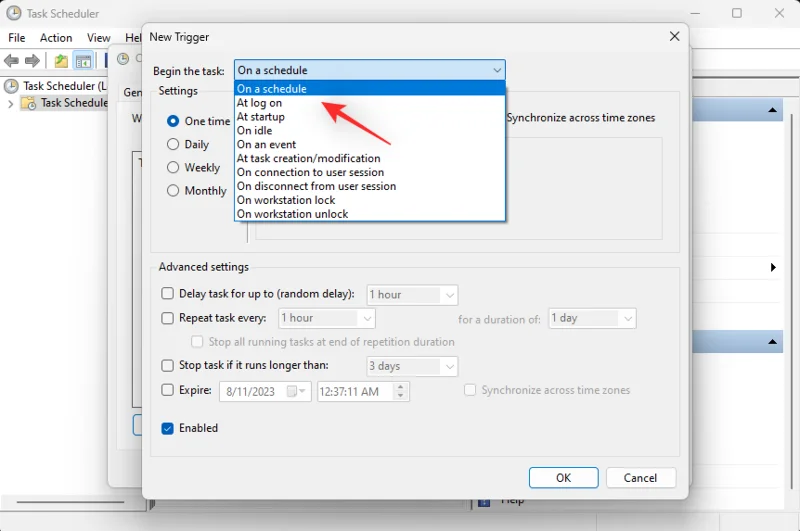Select At startup trigger option

pos(370,116)
